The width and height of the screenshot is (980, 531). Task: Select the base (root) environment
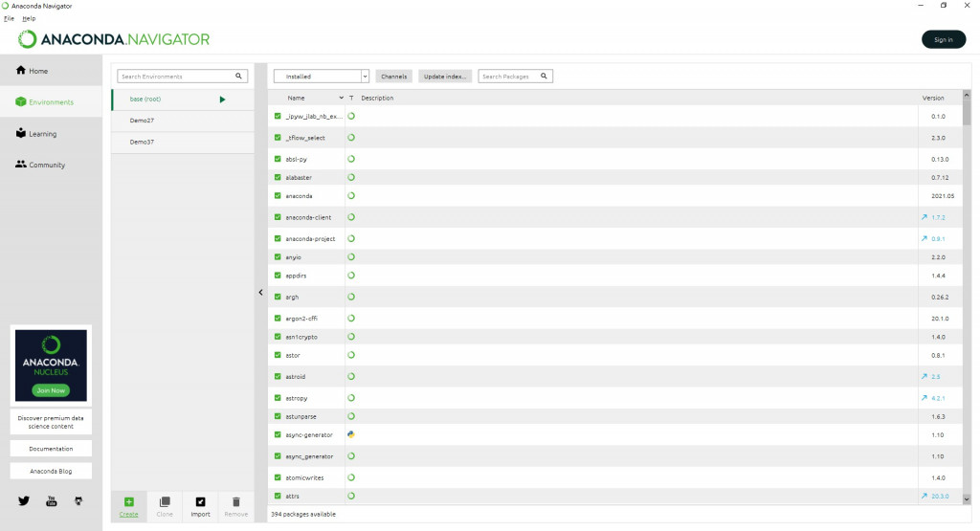(x=183, y=100)
